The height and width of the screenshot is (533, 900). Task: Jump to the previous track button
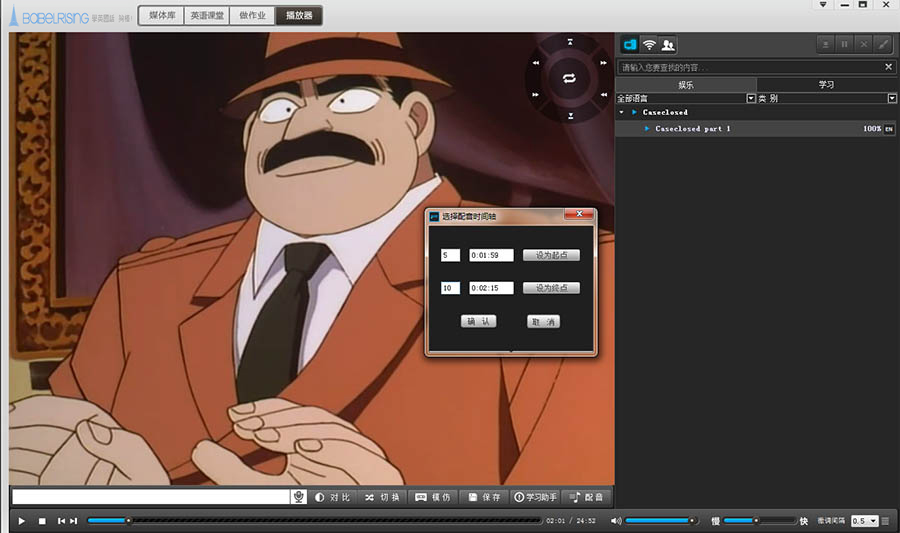coord(61,521)
